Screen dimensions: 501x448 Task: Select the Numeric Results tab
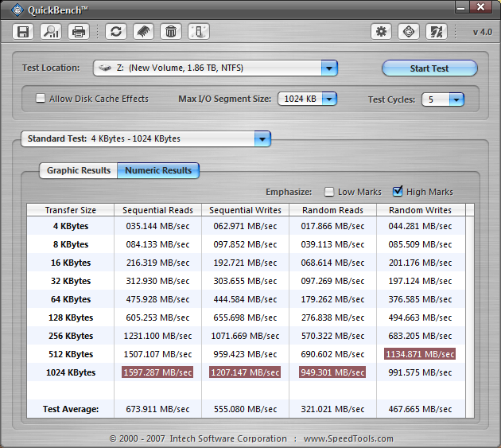[158, 170]
